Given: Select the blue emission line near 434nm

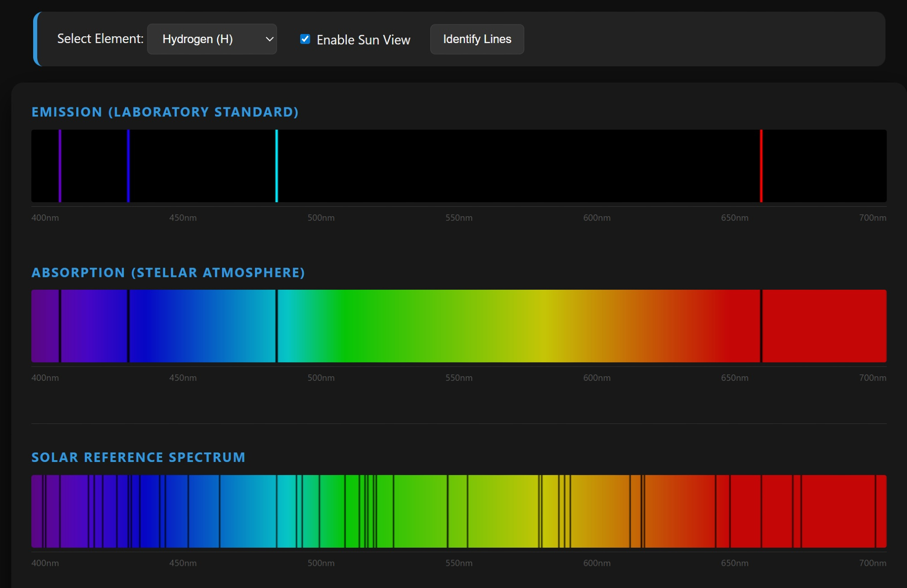Looking at the screenshot, I should pyautogui.click(x=128, y=166).
